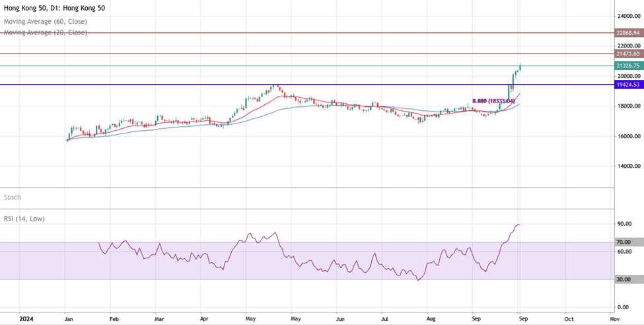
Task: Click the current price label 21326.75
Action: pos(628,66)
